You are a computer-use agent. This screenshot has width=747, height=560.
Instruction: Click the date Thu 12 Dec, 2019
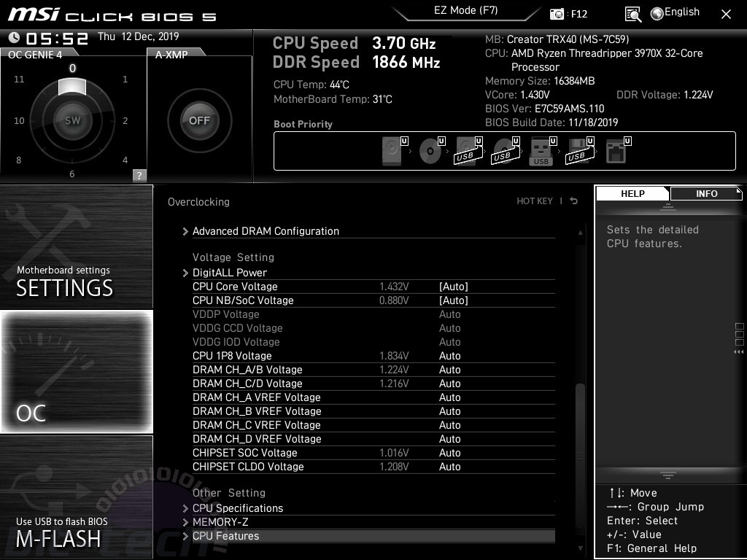tap(138, 36)
